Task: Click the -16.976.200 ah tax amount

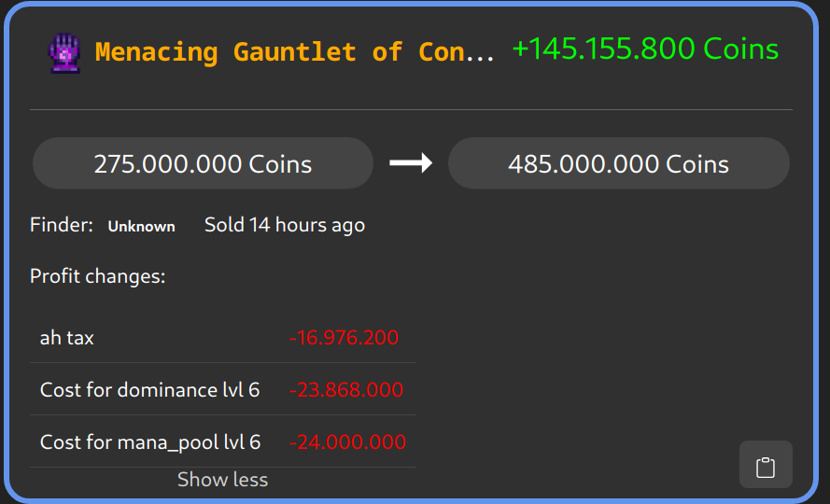Action: coord(344,338)
